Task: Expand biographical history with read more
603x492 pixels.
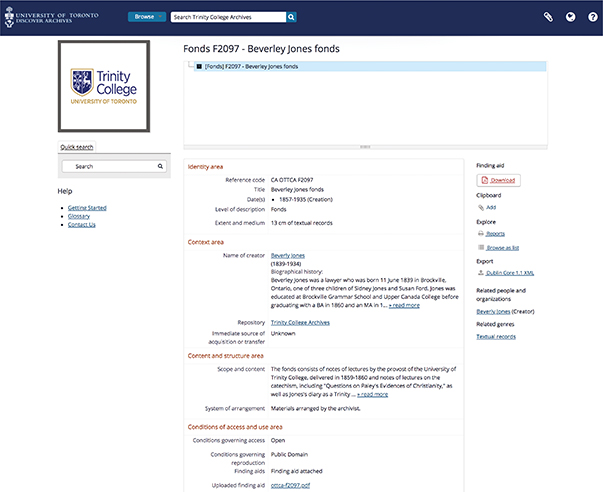Action: 404,305
